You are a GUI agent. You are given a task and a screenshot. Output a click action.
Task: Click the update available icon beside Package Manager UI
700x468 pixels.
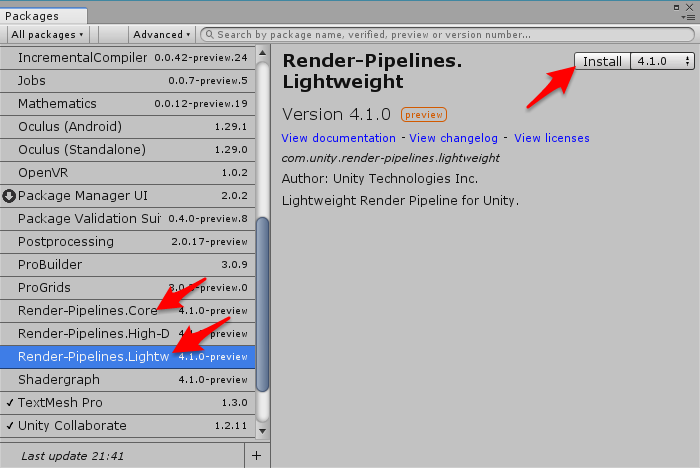[x=9, y=196]
